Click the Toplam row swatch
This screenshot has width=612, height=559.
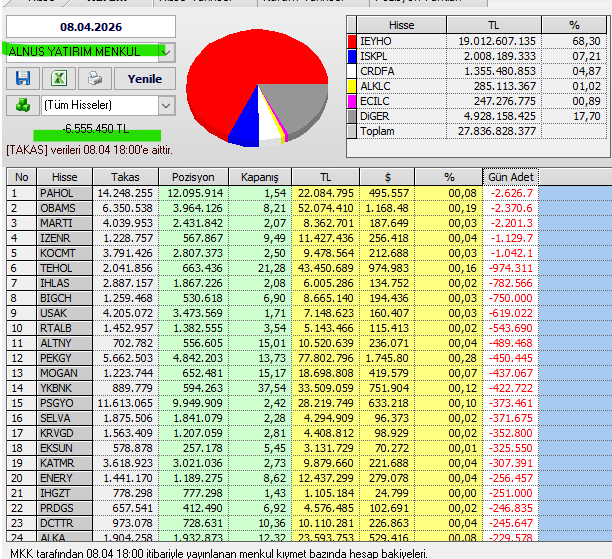pos(352,131)
